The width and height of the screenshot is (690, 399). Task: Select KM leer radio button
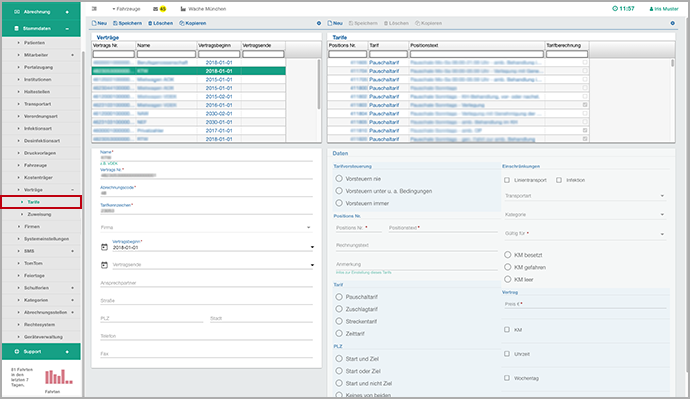pos(508,279)
